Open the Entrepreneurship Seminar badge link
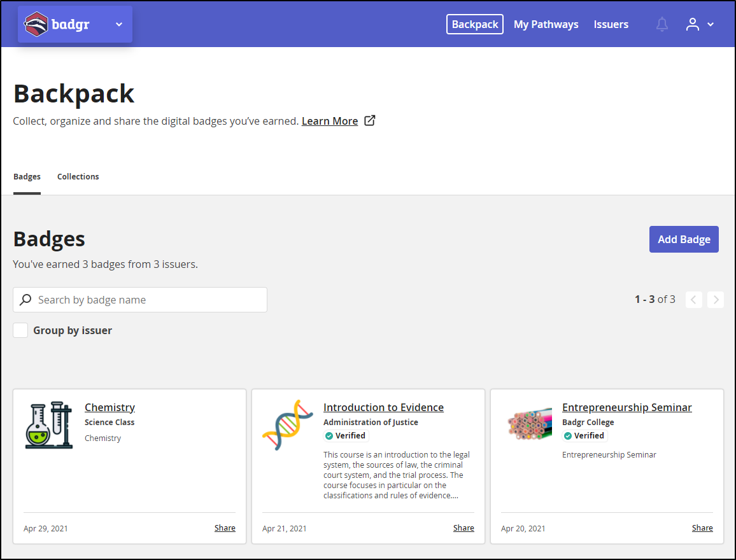 626,407
